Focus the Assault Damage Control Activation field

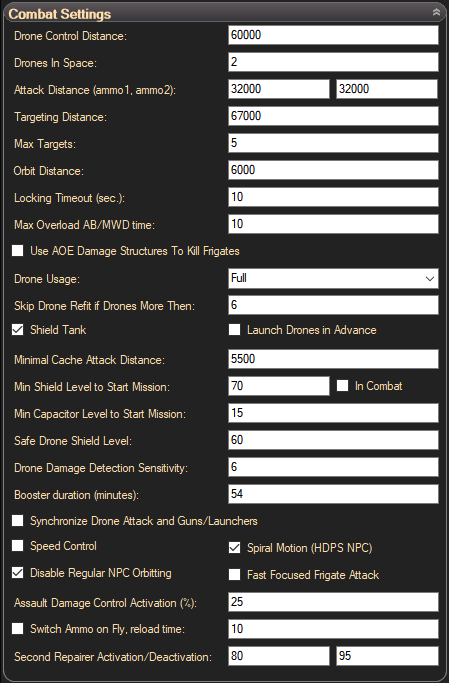[333, 602]
